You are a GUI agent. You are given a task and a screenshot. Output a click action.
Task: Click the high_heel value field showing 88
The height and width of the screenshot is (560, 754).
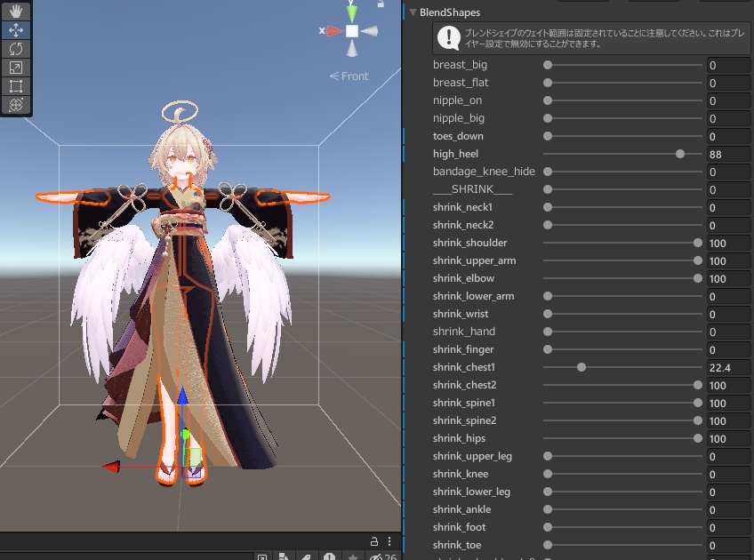click(x=728, y=155)
